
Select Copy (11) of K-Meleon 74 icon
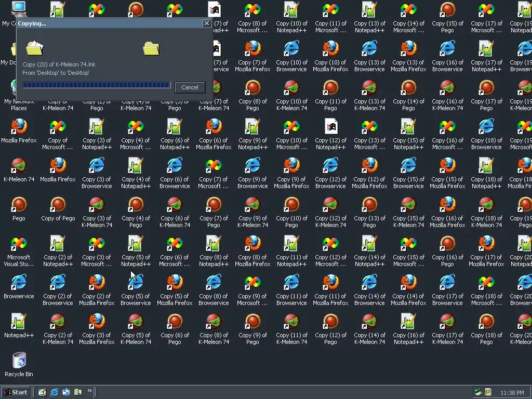click(x=292, y=321)
